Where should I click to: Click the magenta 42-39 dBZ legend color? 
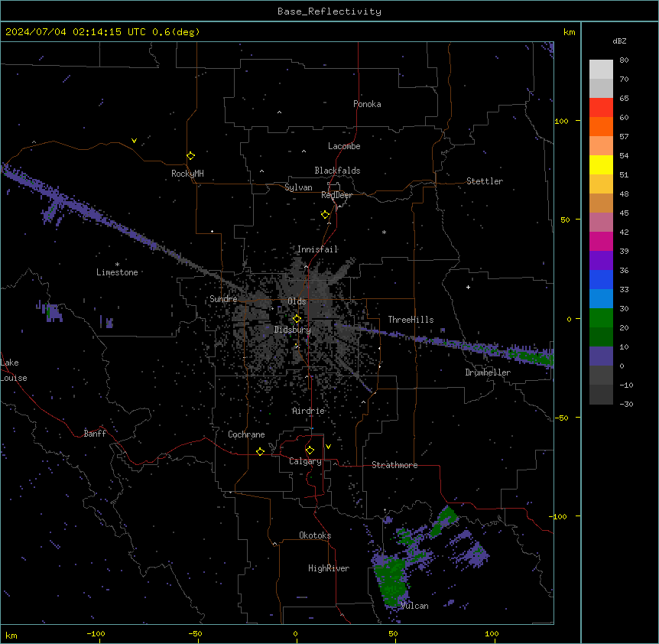click(x=601, y=241)
